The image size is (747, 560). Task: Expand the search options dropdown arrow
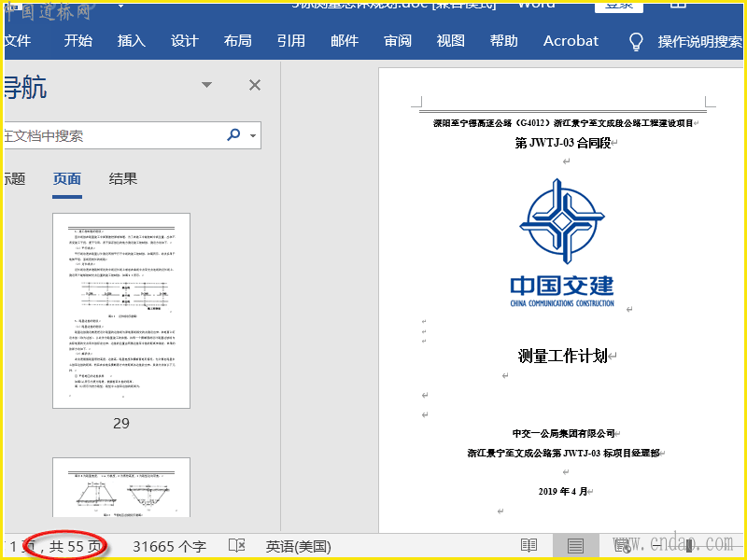[253, 135]
